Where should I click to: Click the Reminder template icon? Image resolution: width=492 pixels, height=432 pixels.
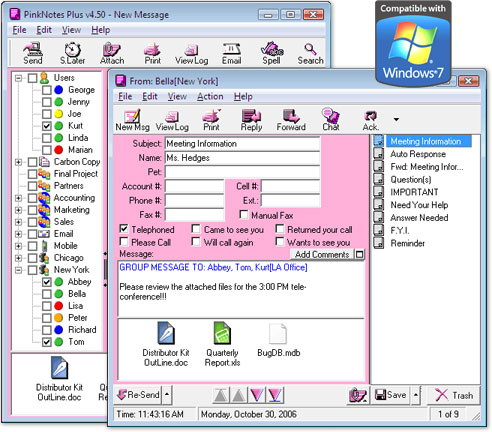click(x=378, y=243)
